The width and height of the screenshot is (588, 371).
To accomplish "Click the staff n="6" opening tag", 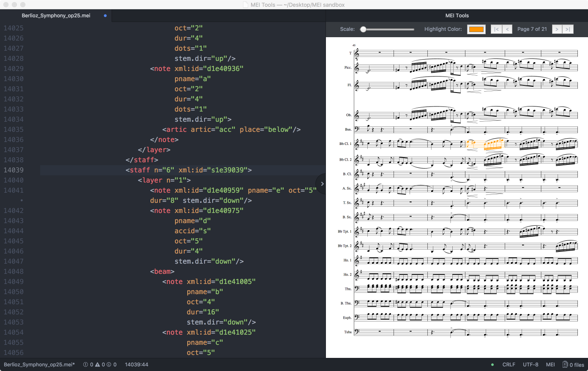I will point(189,170).
